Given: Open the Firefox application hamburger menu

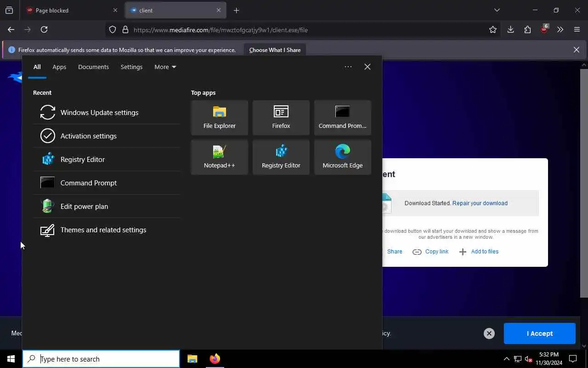Looking at the screenshot, I should click(577, 29).
